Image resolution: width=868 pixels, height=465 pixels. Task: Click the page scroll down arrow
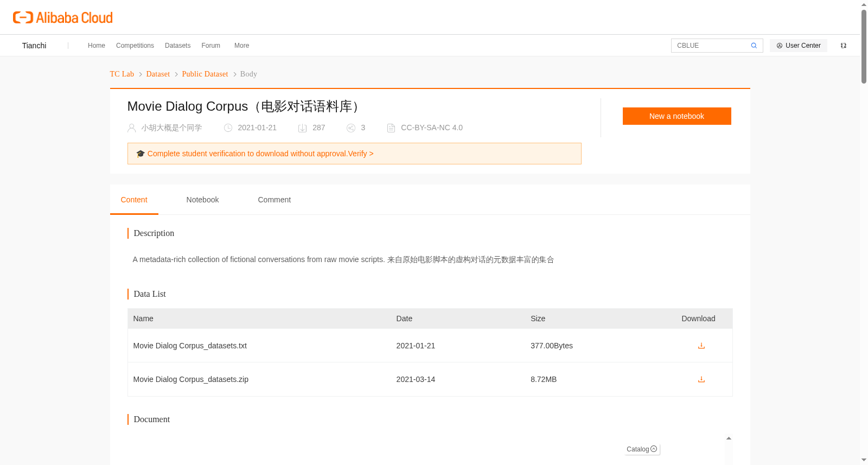point(864,460)
